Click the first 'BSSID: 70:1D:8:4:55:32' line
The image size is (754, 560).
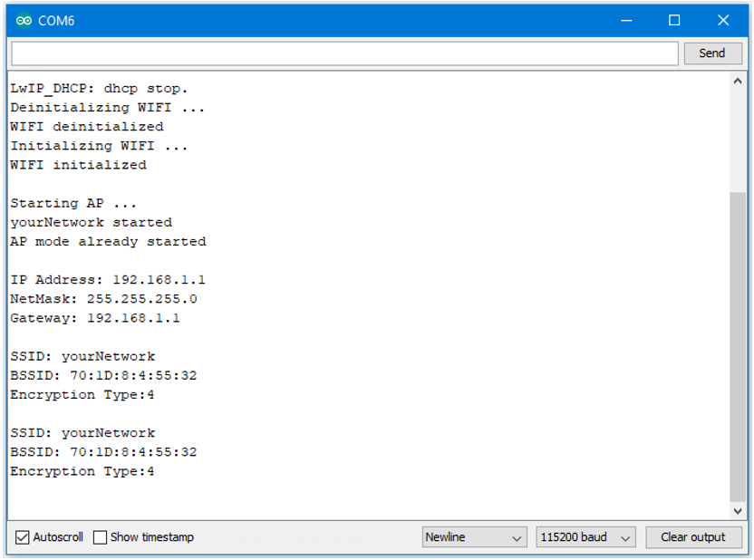[104, 375]
